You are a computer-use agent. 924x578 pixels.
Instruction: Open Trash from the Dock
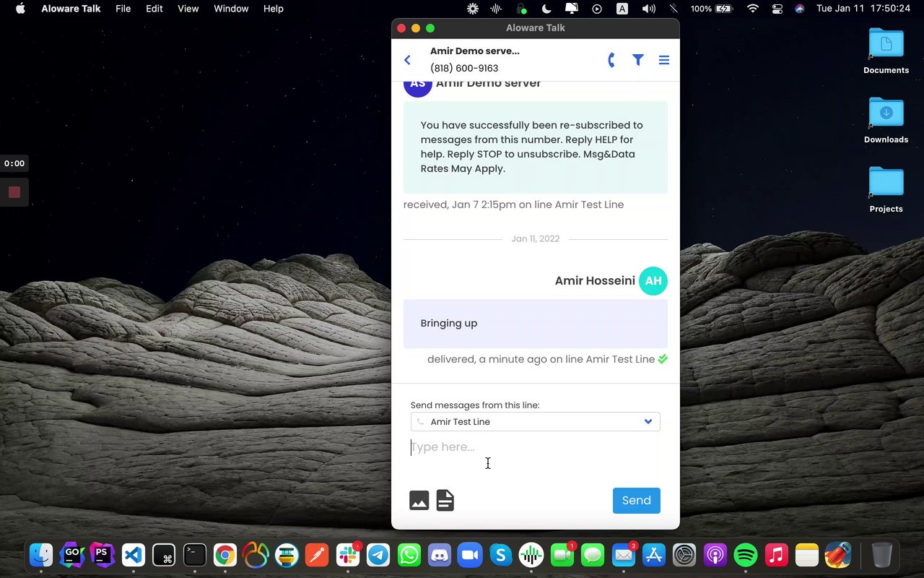click(x=882, y=555)
